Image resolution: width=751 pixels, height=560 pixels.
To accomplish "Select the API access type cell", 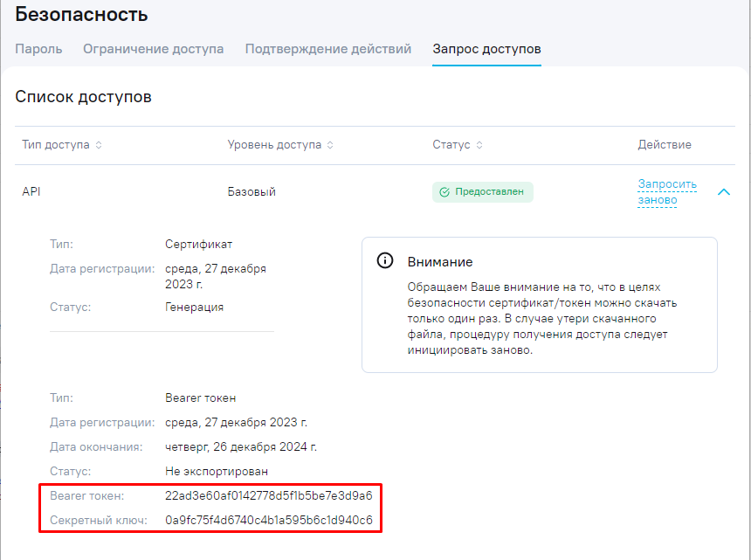I will pos(31,191).
